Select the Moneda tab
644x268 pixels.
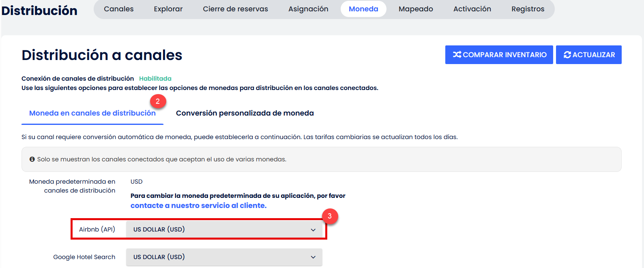[x=363, y=9]
